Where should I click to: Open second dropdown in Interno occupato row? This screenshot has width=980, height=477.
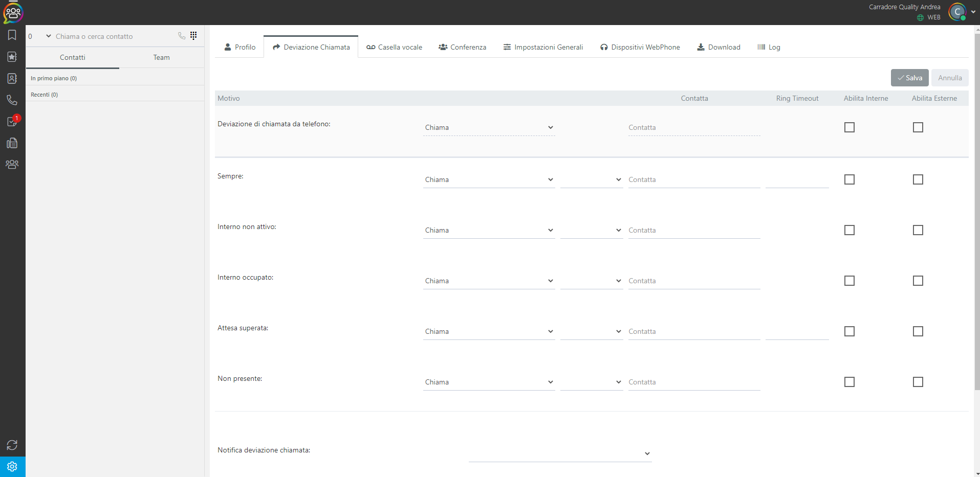pos(592,281)
